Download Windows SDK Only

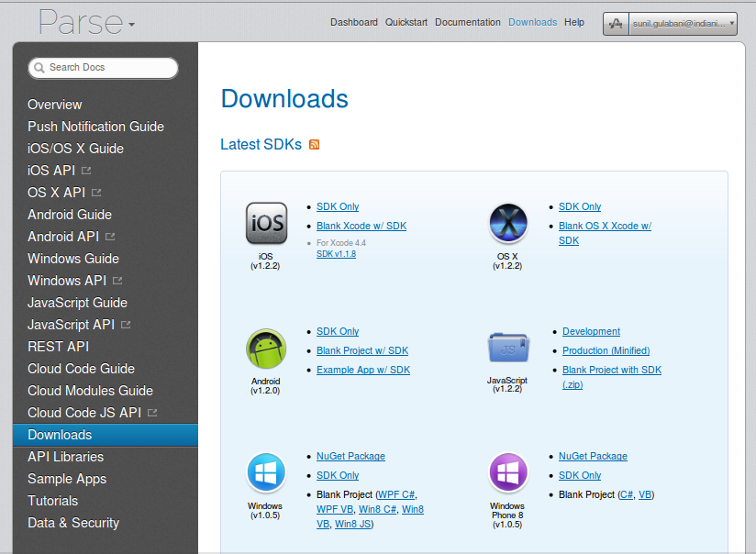click(x=338, y=475)
